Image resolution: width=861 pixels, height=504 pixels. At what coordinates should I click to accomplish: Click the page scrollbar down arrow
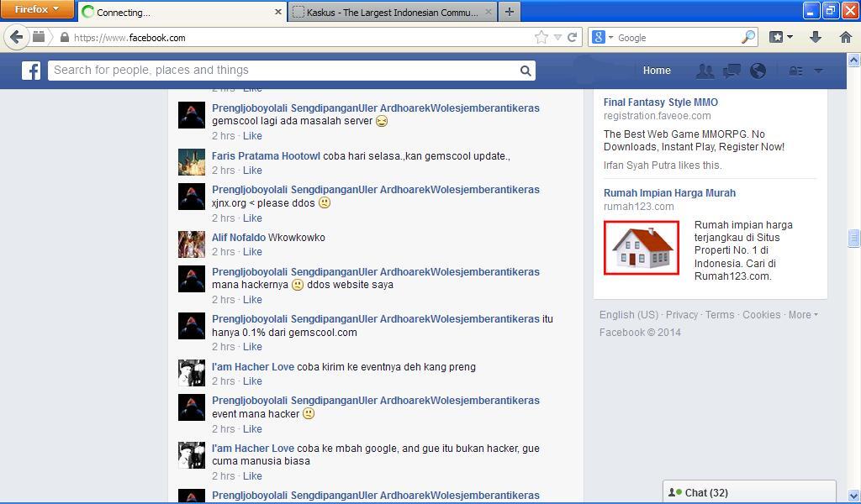coord(853,496)
